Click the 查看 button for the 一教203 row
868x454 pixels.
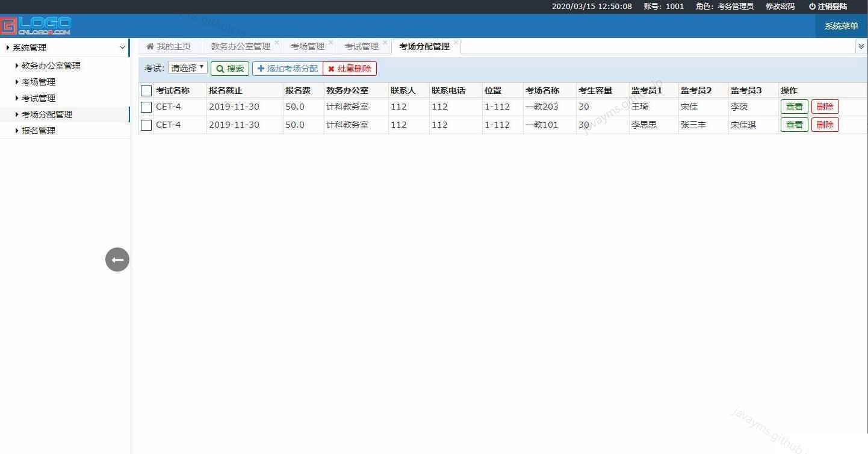(794, 107)
